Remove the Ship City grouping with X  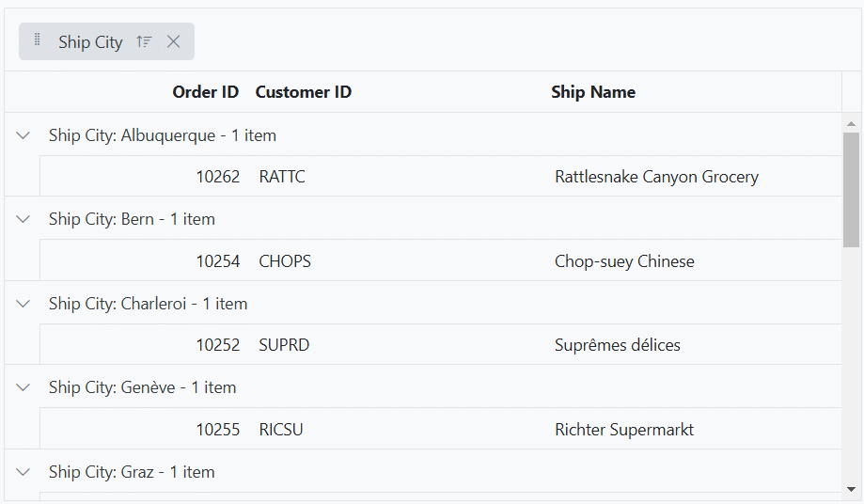[x=173, y=41]
